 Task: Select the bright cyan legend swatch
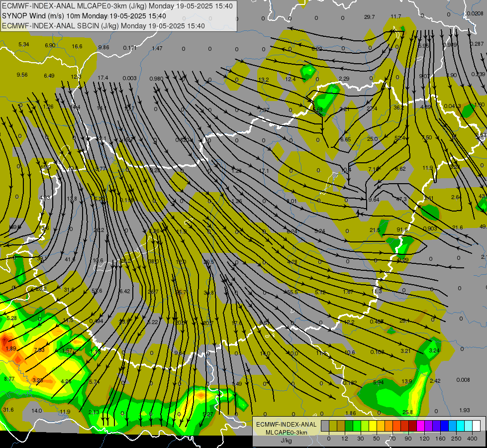click(461, 426)
